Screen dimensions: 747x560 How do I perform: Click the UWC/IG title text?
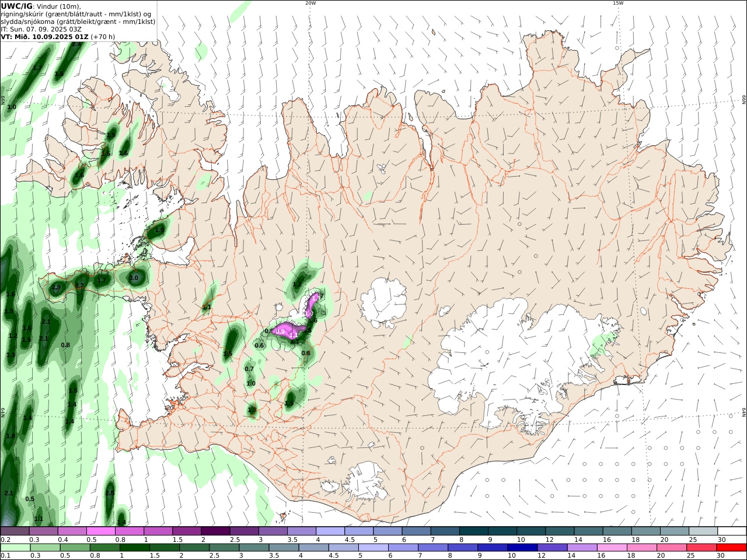17,6
